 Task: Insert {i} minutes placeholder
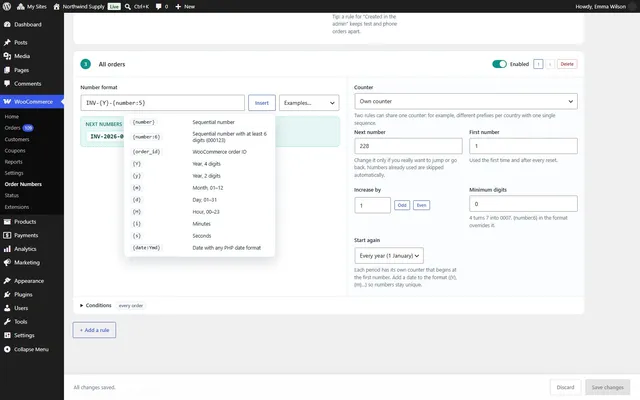(x=199, y=224)
